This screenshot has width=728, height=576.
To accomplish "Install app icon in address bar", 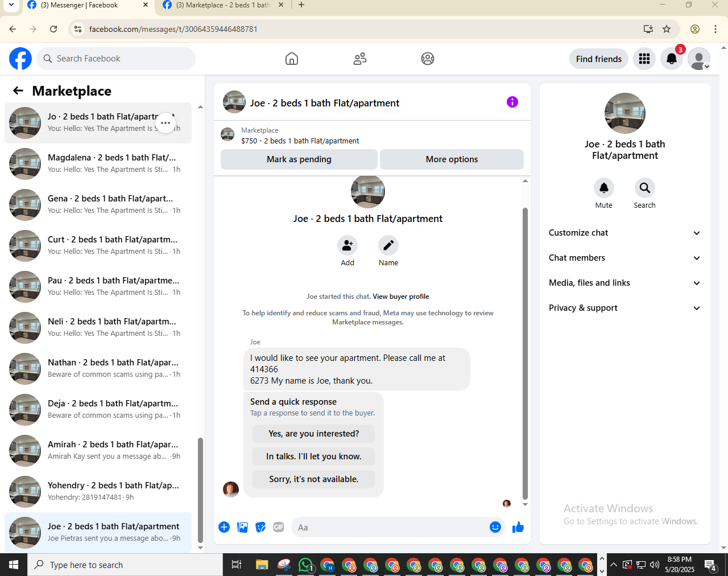I will click(x=648, y=29).
